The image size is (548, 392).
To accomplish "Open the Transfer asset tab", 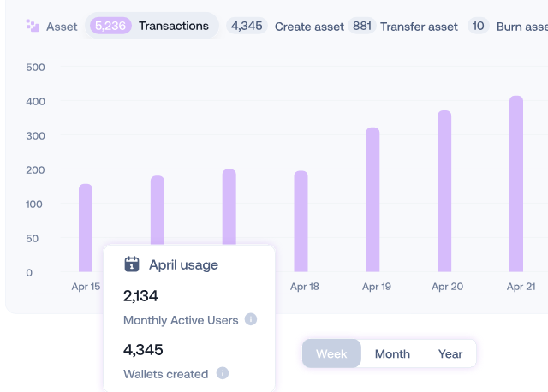I will 419,27.
